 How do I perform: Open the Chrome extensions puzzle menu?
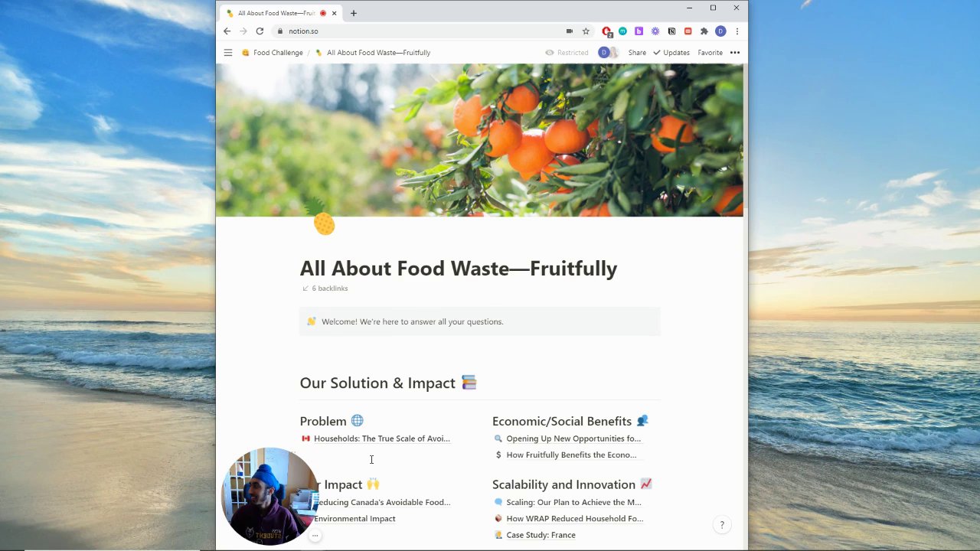click(704, 31)
